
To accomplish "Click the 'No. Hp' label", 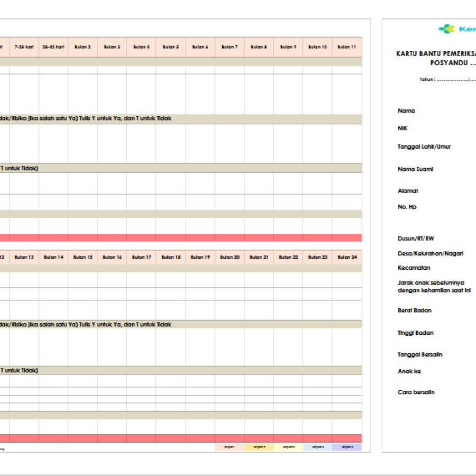I will pos(407,207).
